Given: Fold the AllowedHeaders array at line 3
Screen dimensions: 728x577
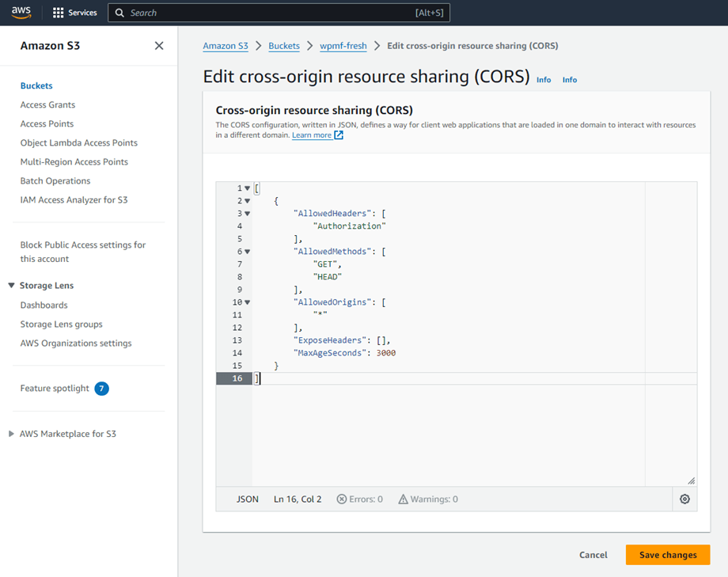Looking at the screenshot, I should (247, 214).
